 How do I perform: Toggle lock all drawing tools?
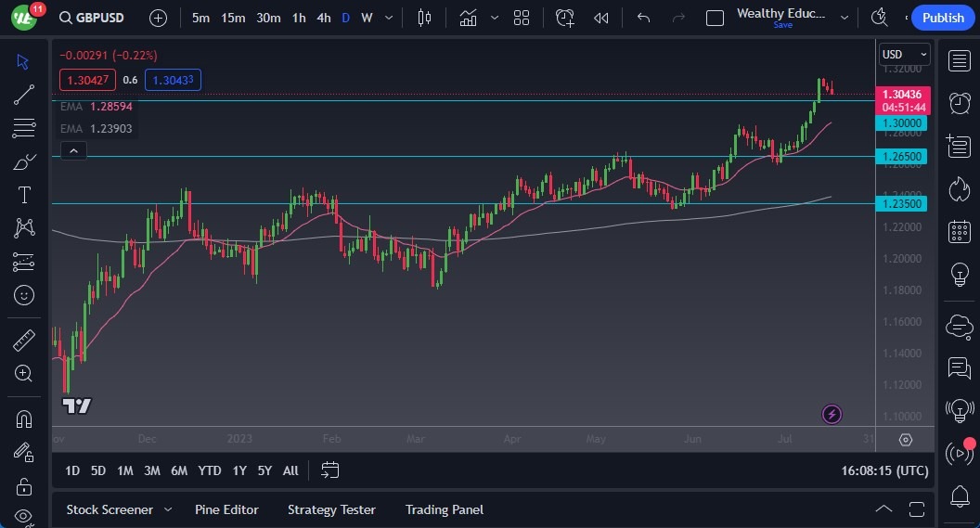click(24, 486)
